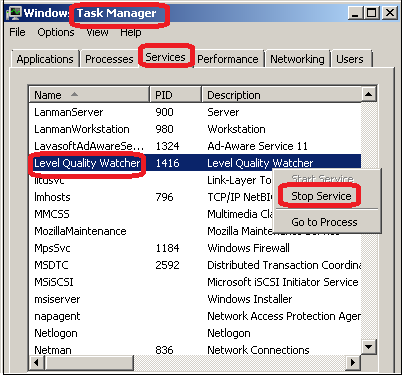406x378 pixels.
Task: Select the LanmanServer service row
Action: 195,112
